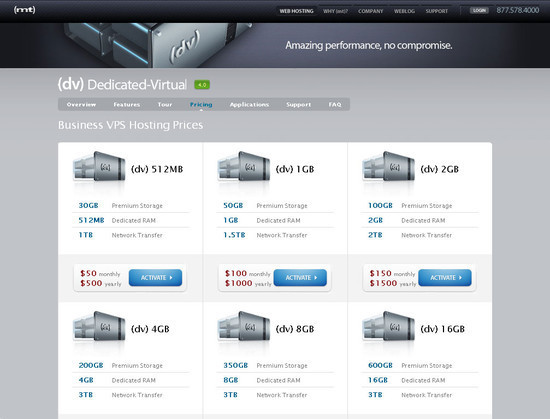Image resolution: width=550 pixels, height=419 pixels.
Task: Open the WEB HOSTING menu
Action: click(x=296, y=11)
